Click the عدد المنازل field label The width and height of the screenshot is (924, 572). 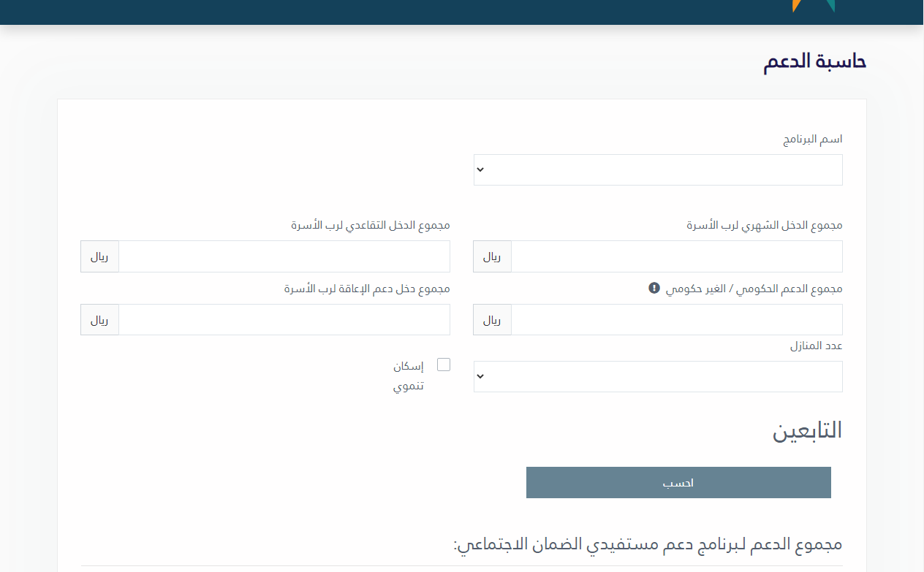(816, 346)
